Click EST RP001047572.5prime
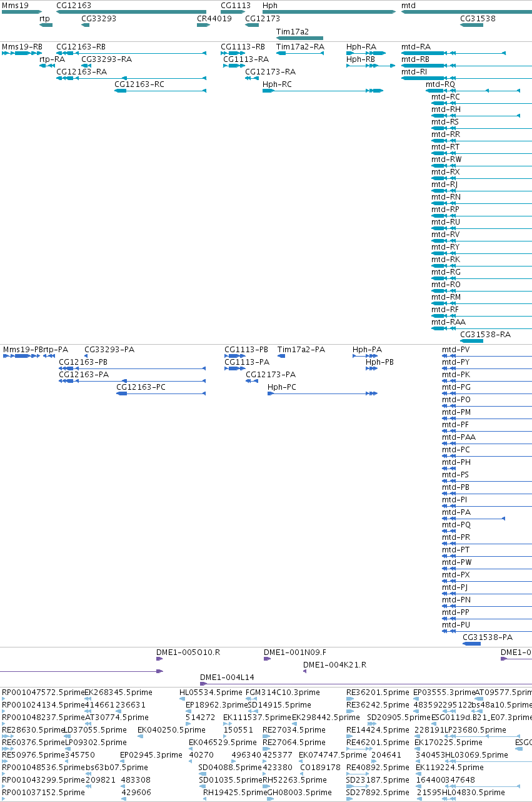 [x=4, y=699]
